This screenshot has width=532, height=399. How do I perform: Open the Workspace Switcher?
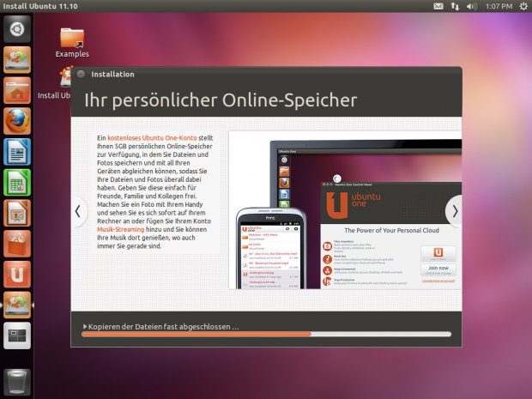point(17,336)
